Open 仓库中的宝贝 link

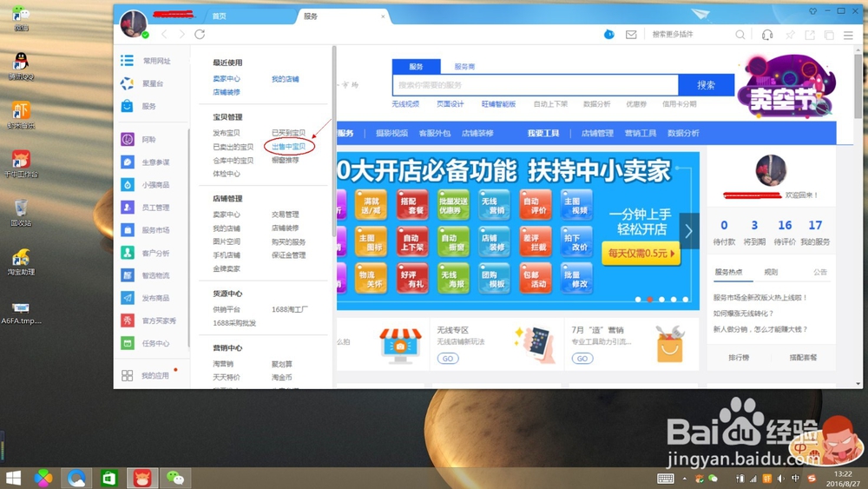[x=233, y=161]
